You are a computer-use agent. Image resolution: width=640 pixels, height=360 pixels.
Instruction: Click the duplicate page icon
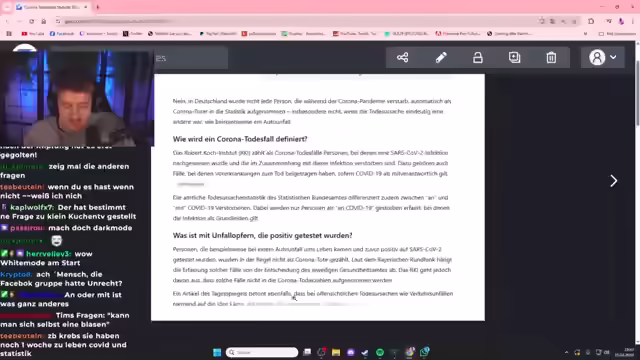click(514, 58)
